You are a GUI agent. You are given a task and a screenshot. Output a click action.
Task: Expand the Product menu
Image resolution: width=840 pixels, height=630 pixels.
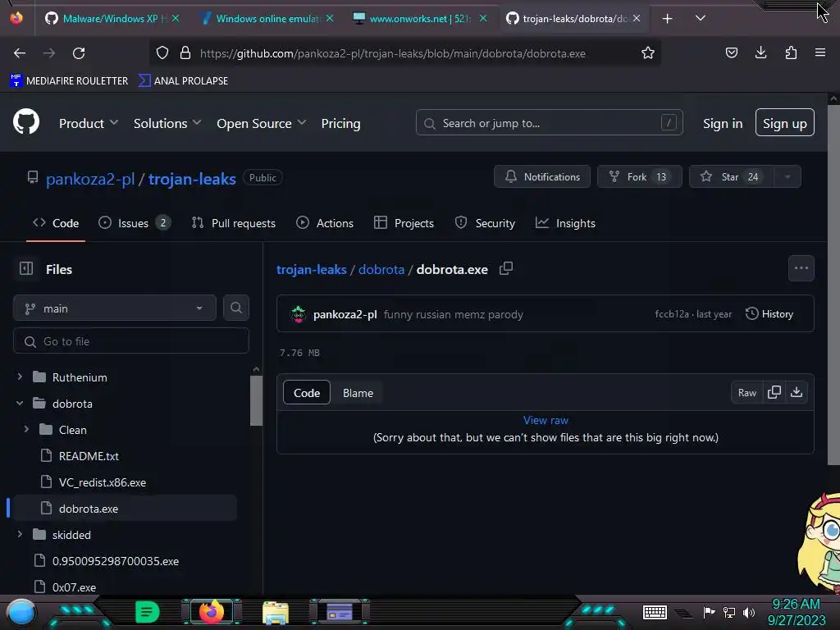[x=89, y=123]
